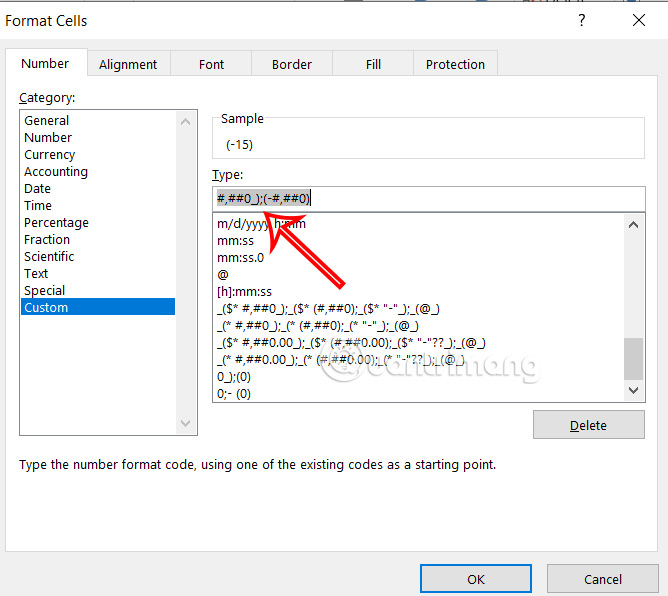Image resolution: width=668 pixels, height=596 pixels.
Task: Open the Border tab
Action: pyautogui.click(x=292, y=64)
